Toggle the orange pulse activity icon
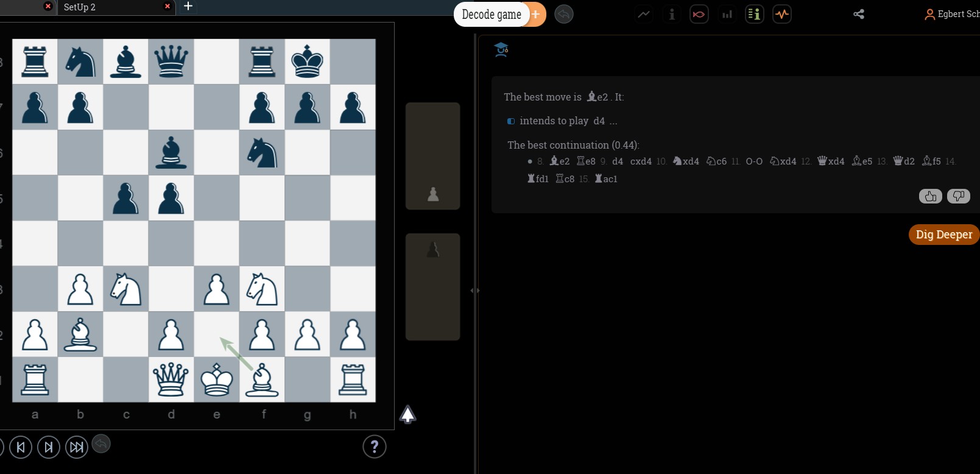Screen dimensions: 980x474 tap(782, 14)
